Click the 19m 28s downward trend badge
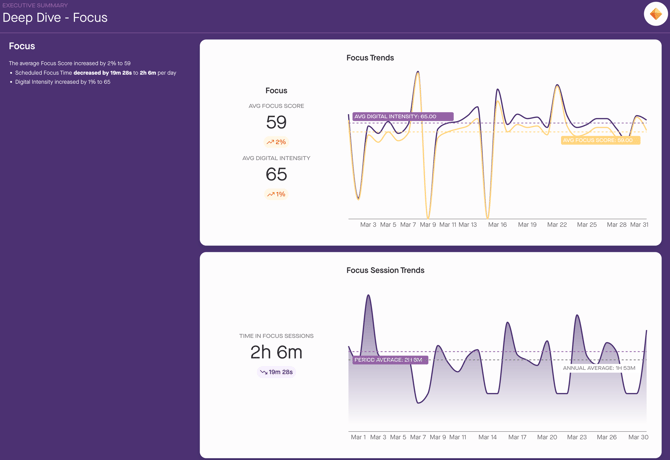This screenshot has width=670, height=460. tap(276, 372)
